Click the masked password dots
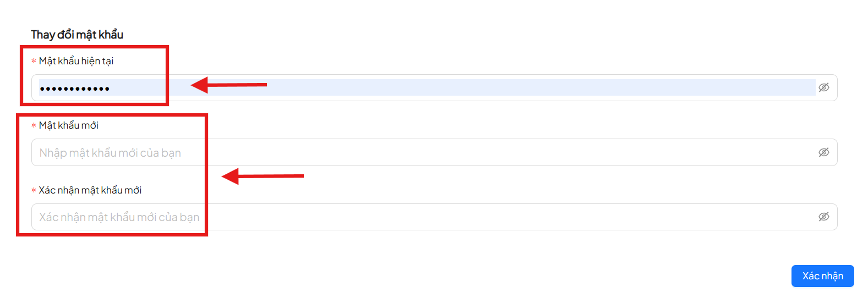The height and width of the screenshot is (298, 868). [74, 89]
